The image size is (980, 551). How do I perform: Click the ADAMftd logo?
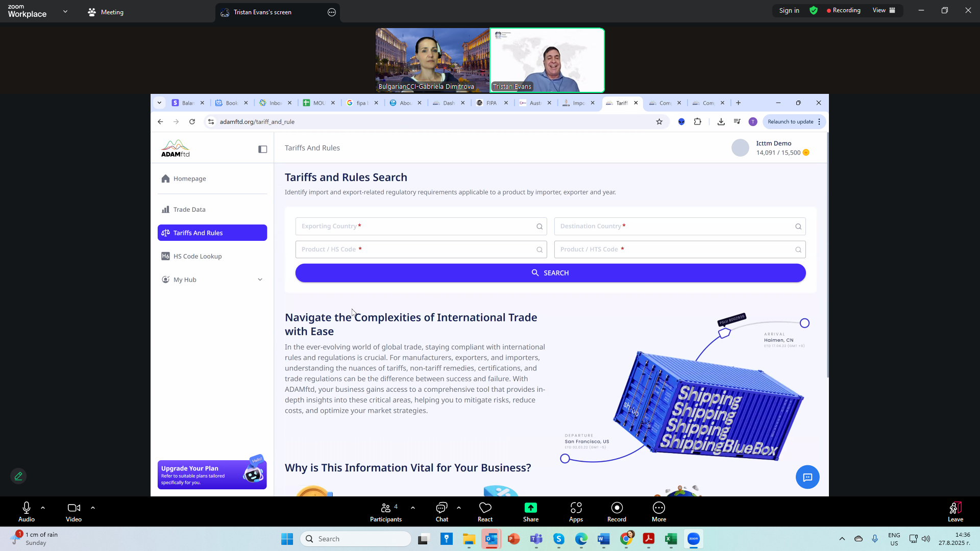(x=176, y=148)
